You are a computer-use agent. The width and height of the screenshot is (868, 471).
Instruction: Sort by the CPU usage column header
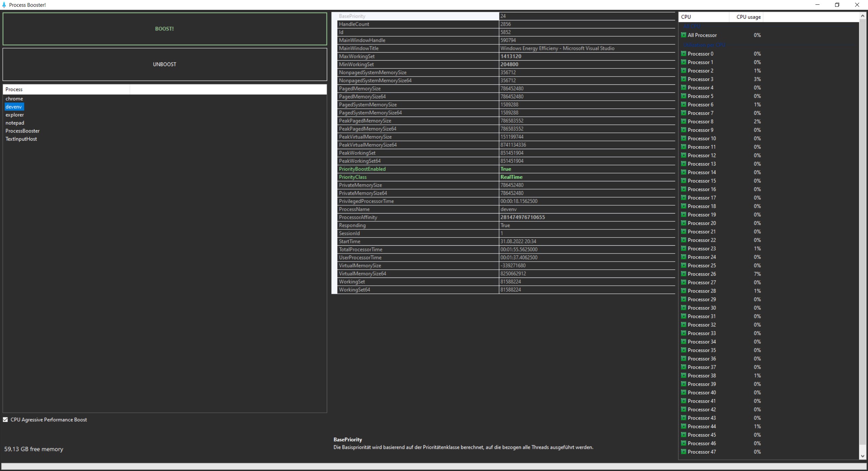pyautogui.click(x=748, y=17)
